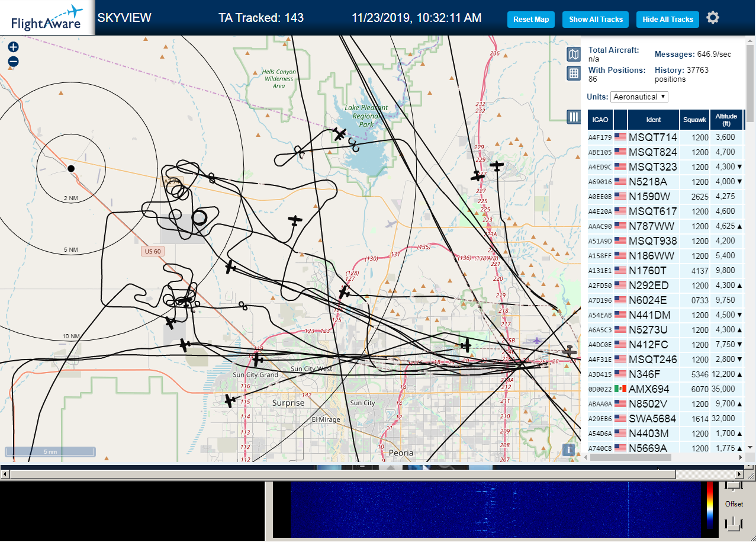The image size is (756, 542).
Task: Select the MSQT938 aircraft row
Action: click(x=665, y=241)
